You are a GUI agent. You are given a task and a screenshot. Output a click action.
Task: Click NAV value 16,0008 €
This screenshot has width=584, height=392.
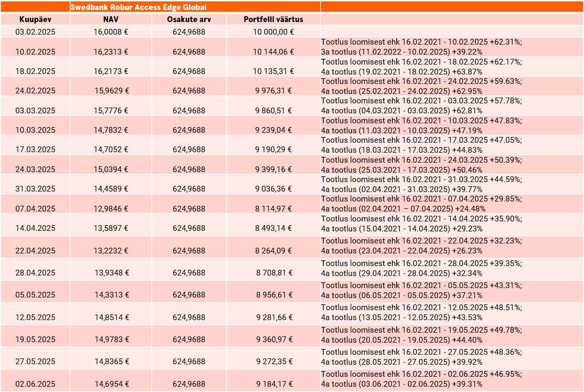[111, 32]
